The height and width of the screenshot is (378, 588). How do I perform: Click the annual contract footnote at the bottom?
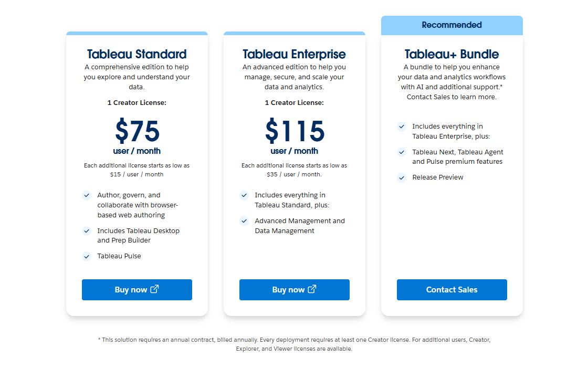coord(294,344)
